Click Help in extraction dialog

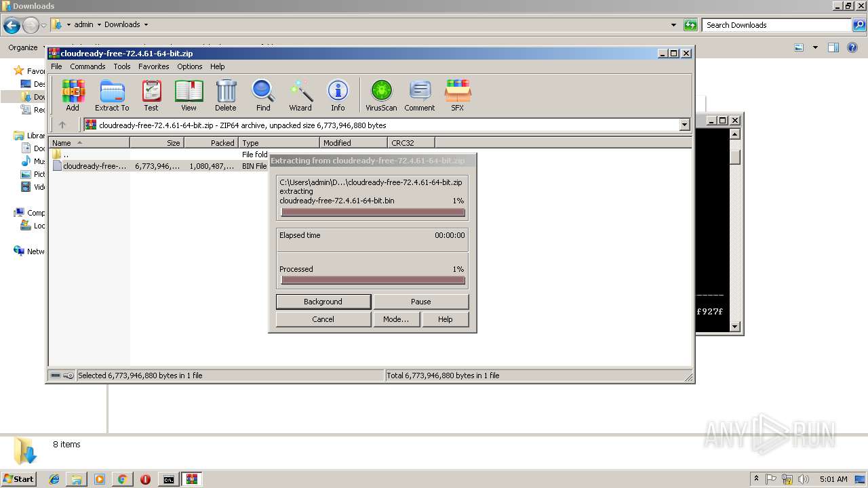446,319
